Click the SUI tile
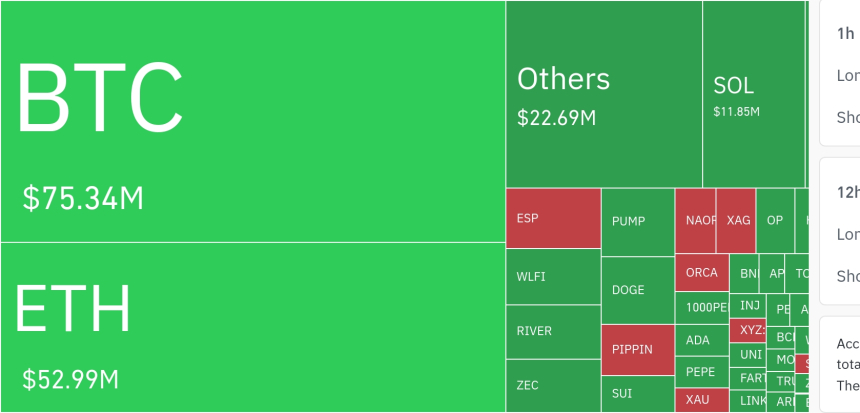 click(637, 394)
